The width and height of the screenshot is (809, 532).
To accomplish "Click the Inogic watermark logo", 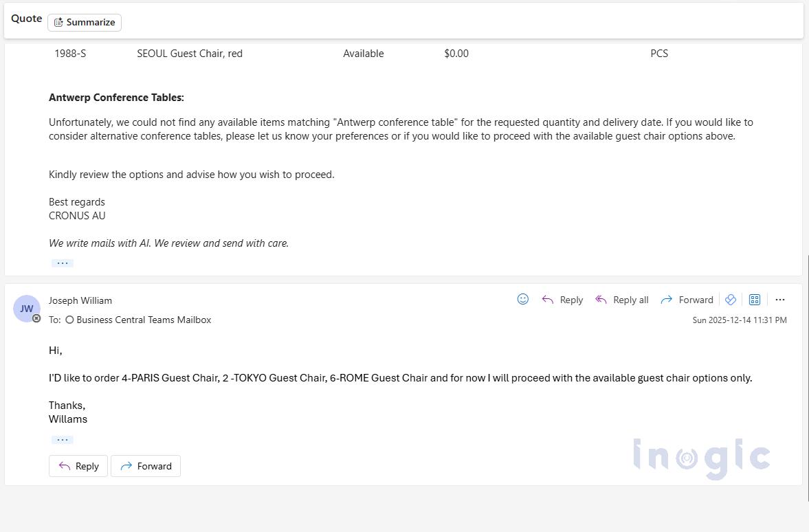I will click(x=701, y=456).
